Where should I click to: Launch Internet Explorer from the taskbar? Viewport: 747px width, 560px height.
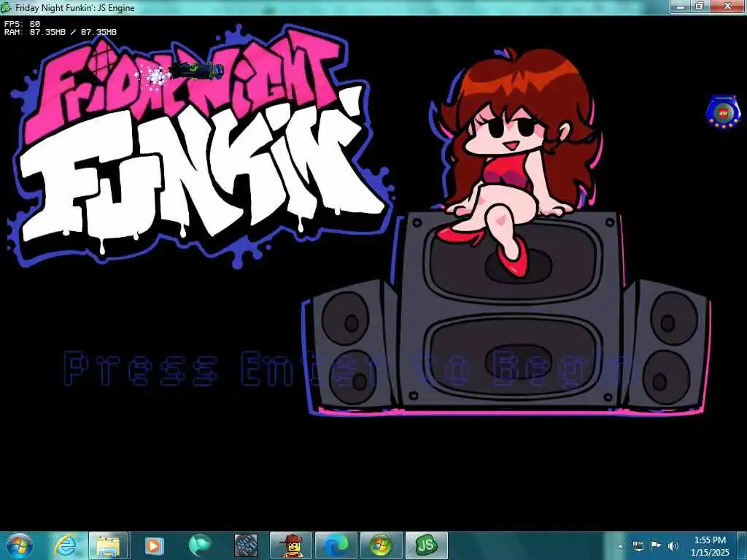[x=65, y=545]
